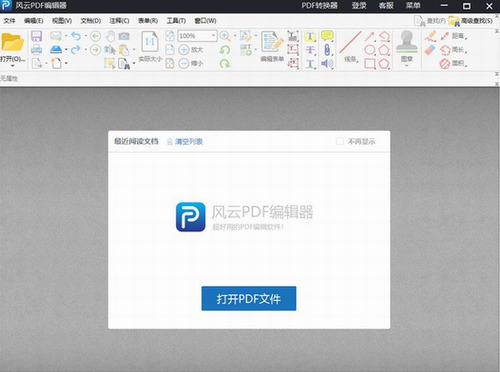Click the paperclip attachment icon
Viewport: 500px width, 372px height.
(327, 50)
